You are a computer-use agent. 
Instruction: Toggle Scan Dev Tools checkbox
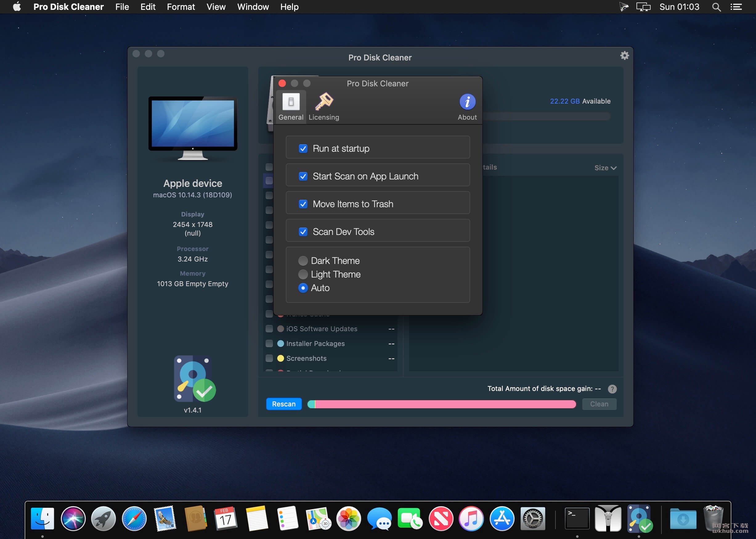303,232
